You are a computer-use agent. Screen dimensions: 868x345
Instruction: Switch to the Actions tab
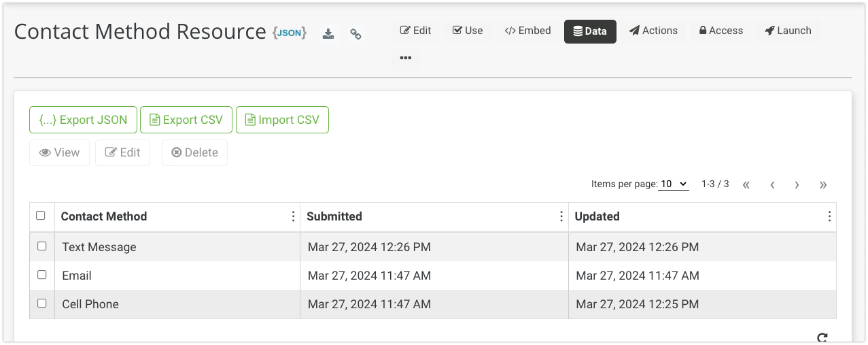coord(653,31)
